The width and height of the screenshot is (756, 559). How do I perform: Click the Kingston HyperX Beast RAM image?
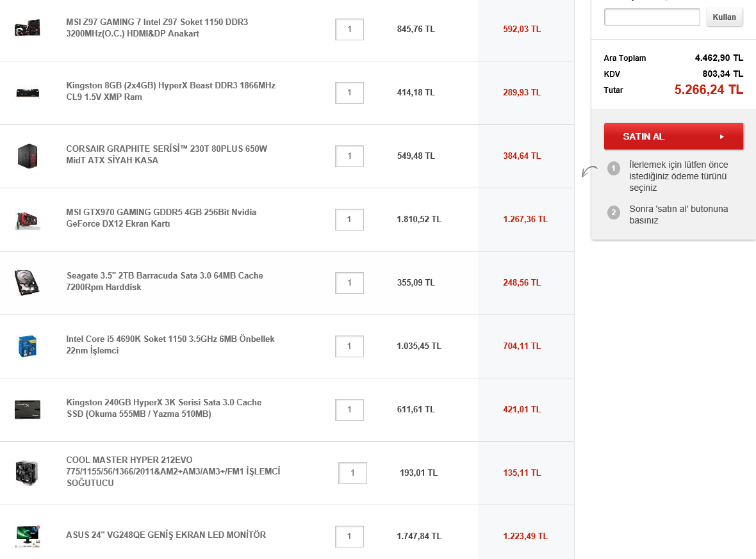(27, 92)
